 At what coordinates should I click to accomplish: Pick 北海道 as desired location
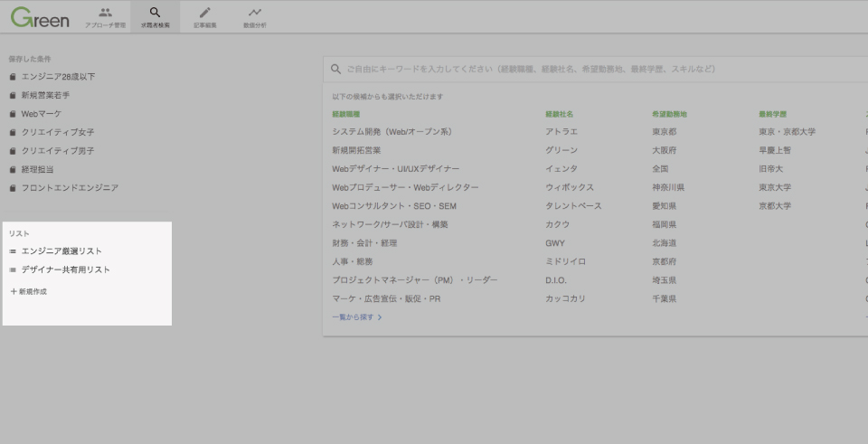pyautogui.click(x=665, y=243)
